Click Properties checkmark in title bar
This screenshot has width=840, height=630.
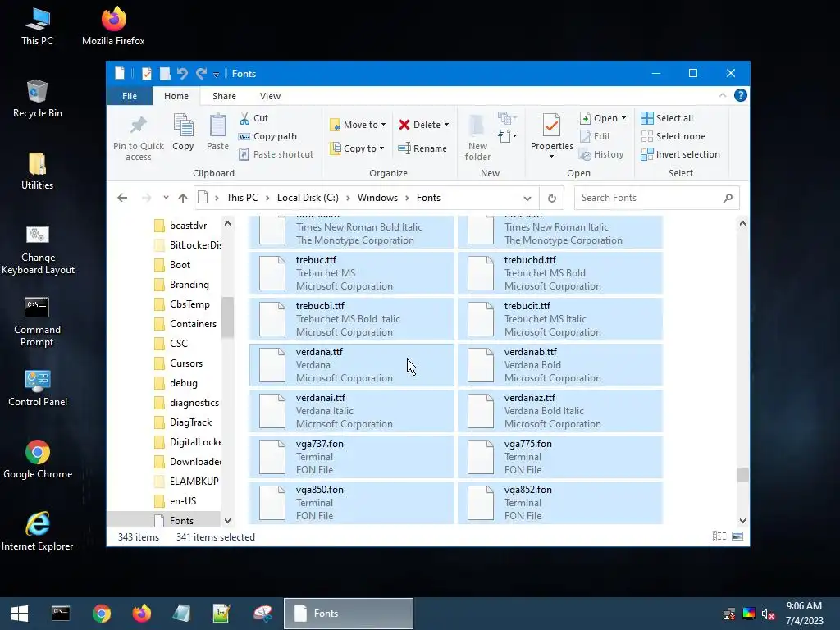(x=146, y=73)
